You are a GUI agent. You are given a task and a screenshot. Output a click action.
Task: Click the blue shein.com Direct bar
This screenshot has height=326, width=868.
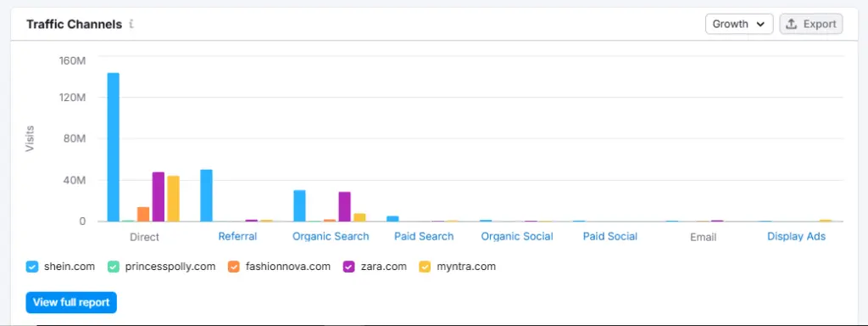point(114,147)
